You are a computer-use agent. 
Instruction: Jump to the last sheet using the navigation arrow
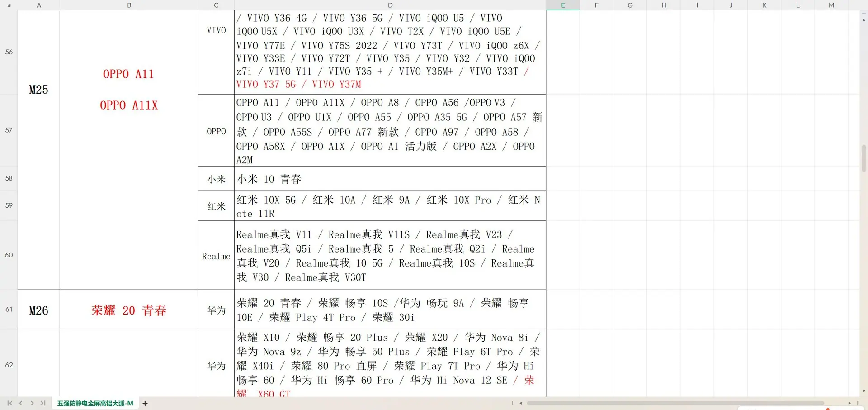coord(43,403)
